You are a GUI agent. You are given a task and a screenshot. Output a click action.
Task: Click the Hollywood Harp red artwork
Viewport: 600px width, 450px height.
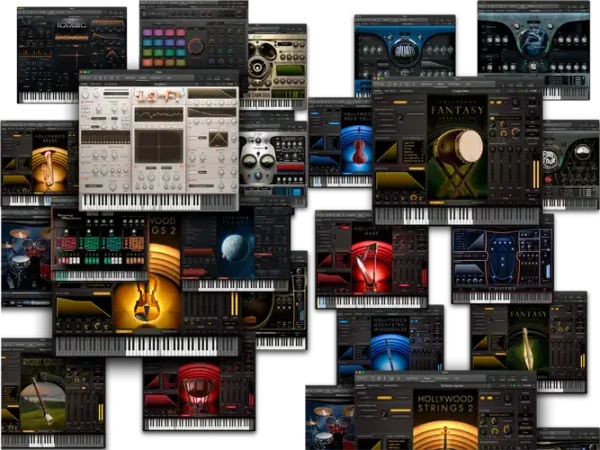tap(372, 260)
